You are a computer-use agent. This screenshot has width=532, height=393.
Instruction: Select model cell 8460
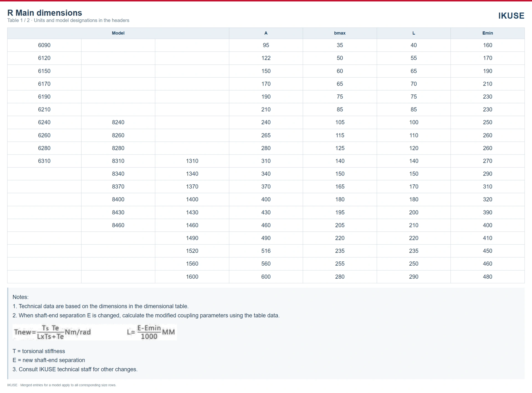118,225
